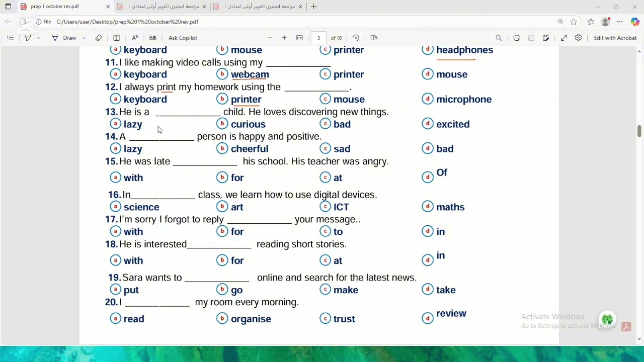Close the third Arabic-titled tab

[300, 7]
